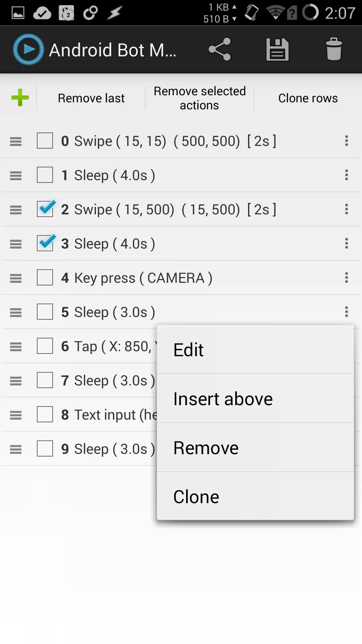Save the macro with the floppy disk icon
Viewport: 362px width, 644px height.
277,49
